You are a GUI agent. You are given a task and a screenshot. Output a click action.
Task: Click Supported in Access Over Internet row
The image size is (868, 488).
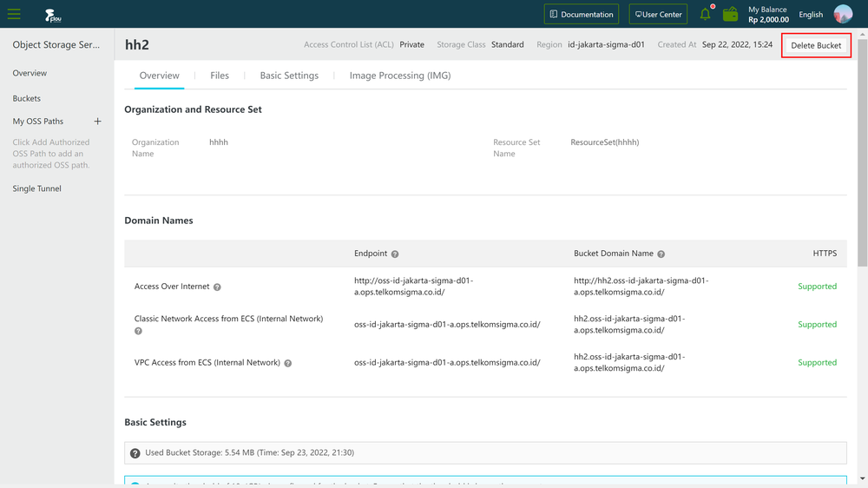point(817,287)
